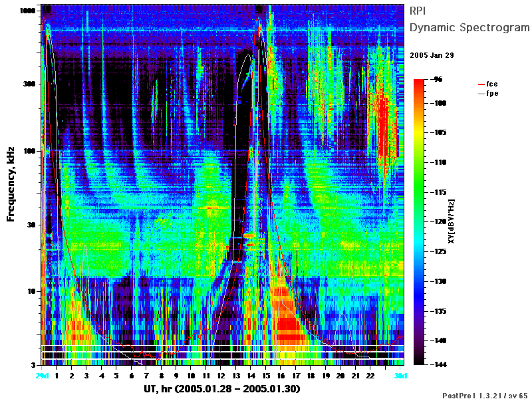Select the fce legend label

492,84
